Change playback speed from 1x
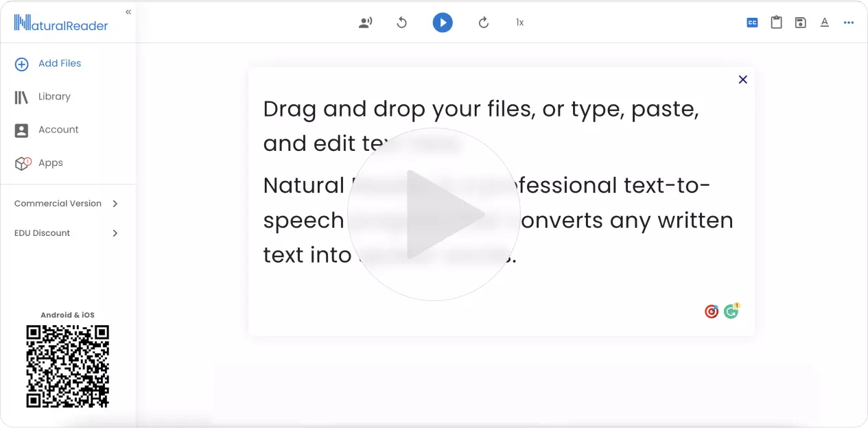 519,22
